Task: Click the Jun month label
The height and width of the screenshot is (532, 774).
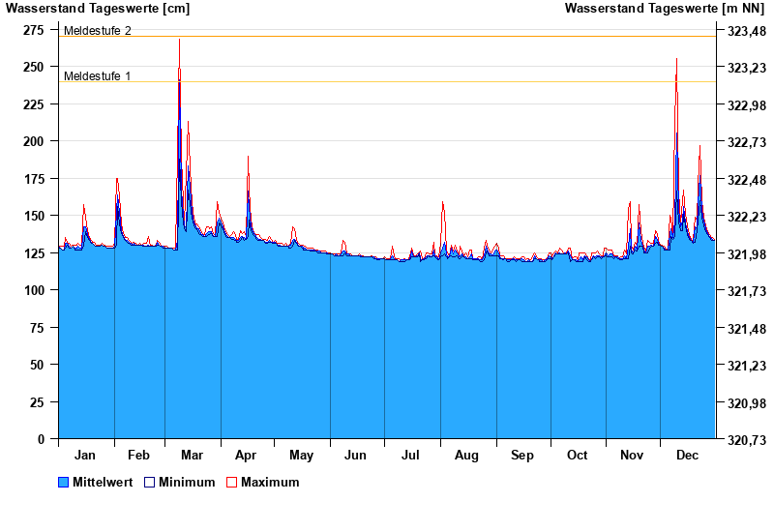Action: (x=355, y=456)
